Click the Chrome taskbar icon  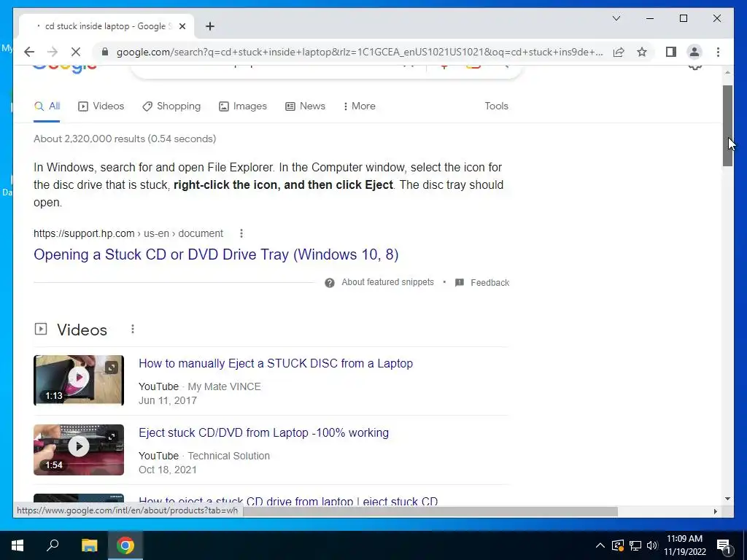[x=125, y=545]
